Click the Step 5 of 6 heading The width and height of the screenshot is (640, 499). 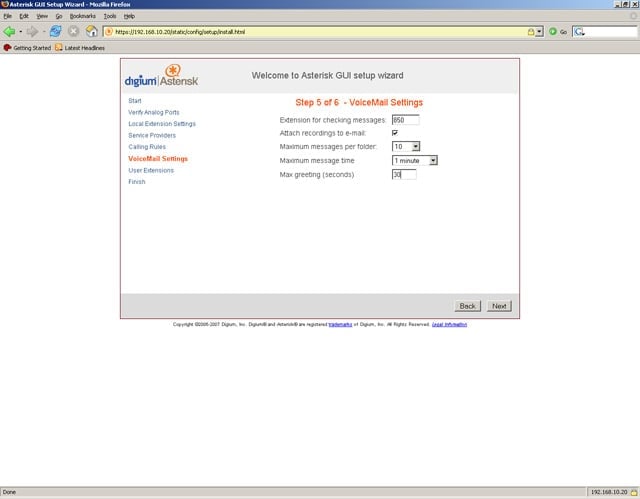tap(359, 102)
